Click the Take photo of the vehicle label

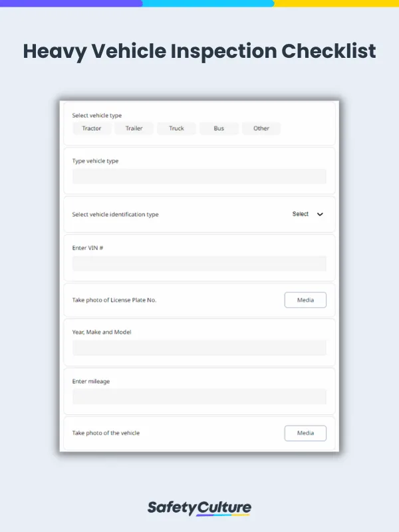(x=105, y=433)
